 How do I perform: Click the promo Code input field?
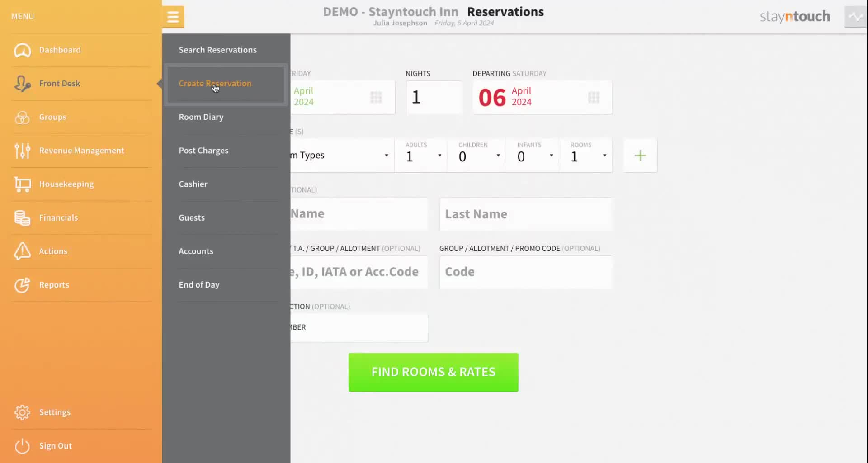click(526, 272)
